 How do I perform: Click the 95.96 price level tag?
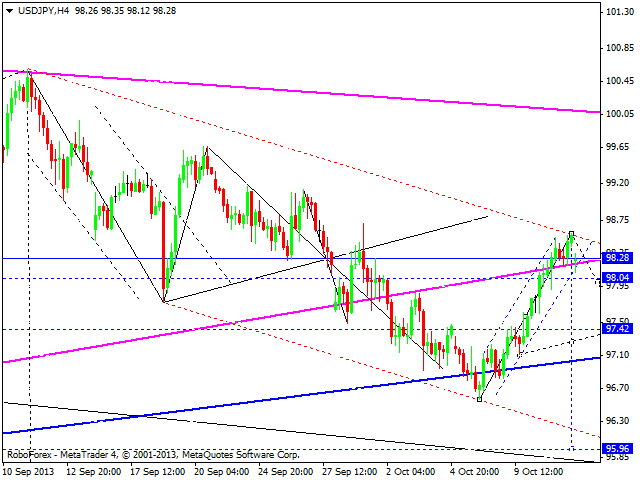tap(619, 449)
